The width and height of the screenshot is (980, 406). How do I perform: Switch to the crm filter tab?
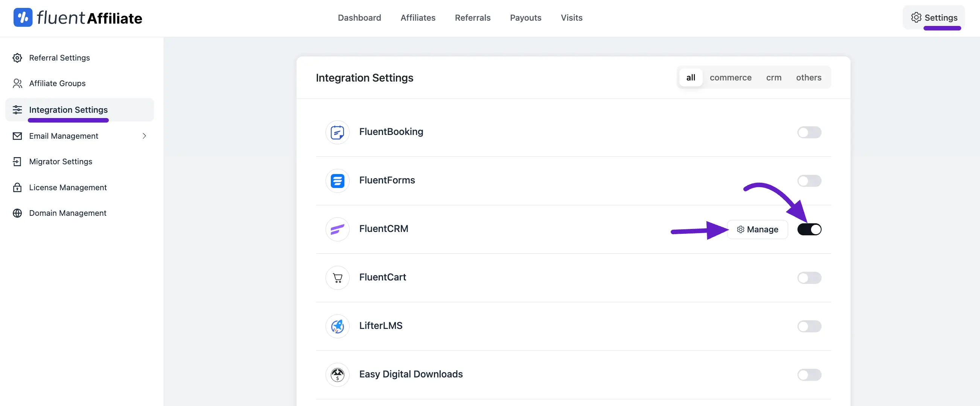774,77
